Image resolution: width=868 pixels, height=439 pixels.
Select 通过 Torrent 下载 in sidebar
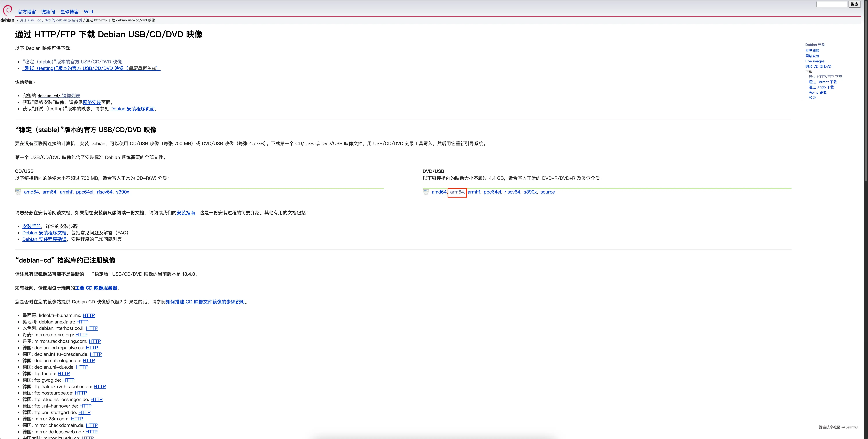point(823,82)
